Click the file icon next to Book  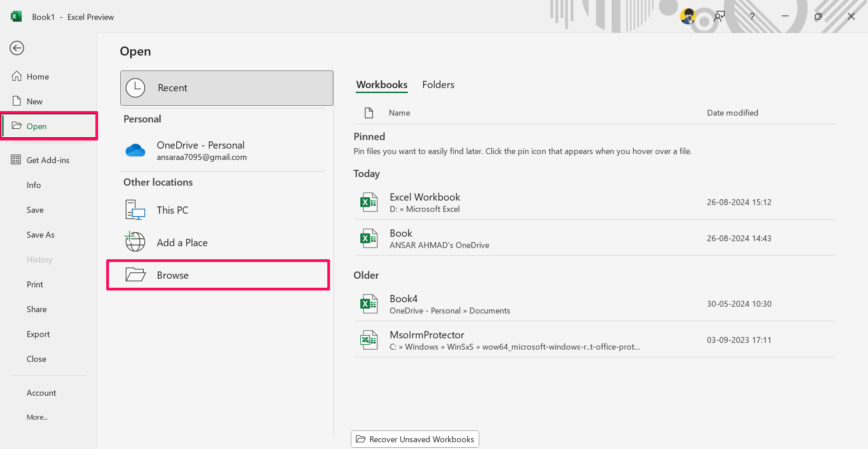369,238
